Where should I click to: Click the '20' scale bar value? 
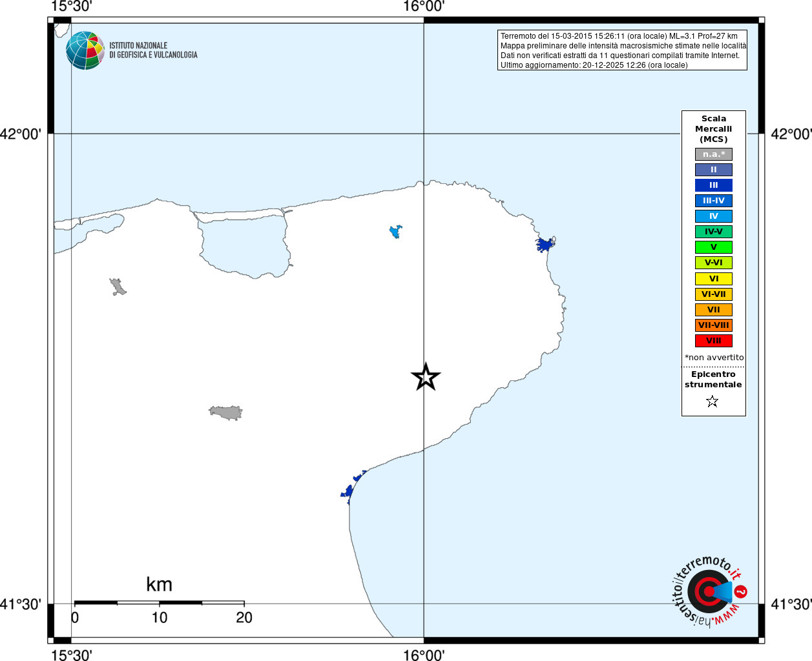[x=244, y=618]
